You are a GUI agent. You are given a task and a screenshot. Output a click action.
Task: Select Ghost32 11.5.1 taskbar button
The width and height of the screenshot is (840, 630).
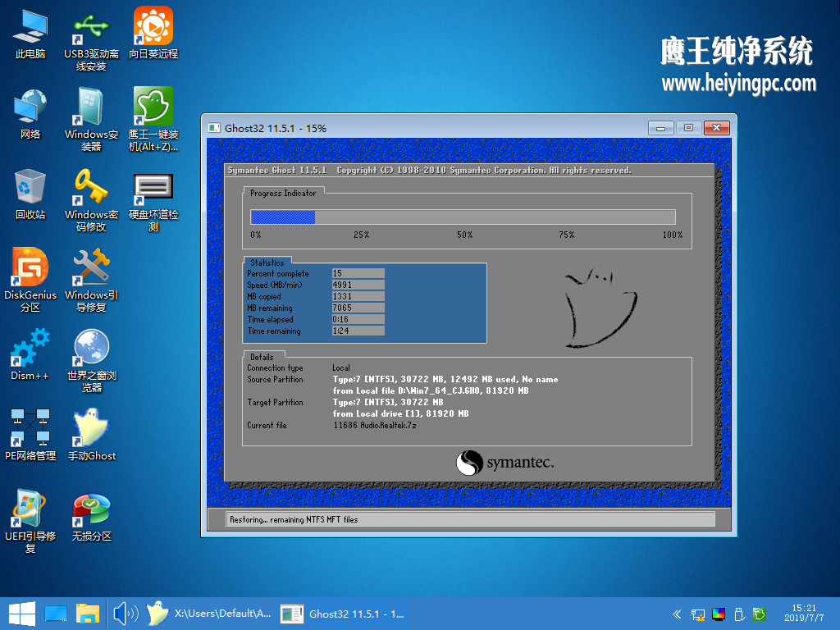point(342,614)
